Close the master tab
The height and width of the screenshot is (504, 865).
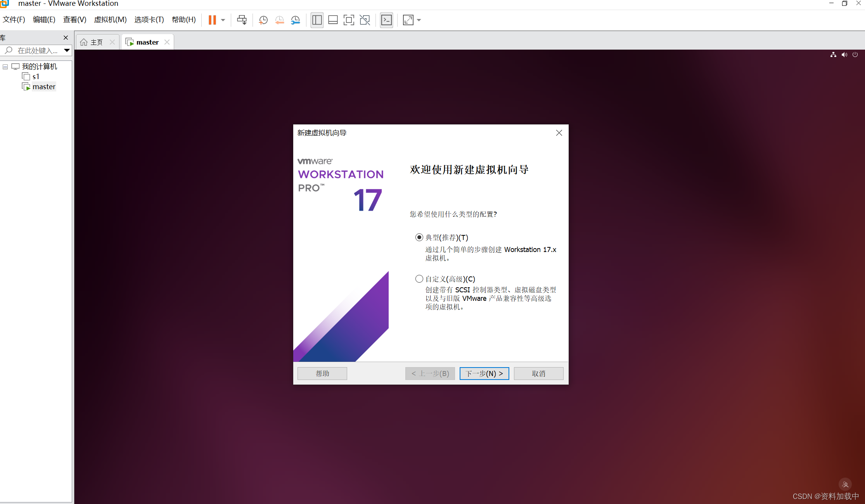[167, 42]
